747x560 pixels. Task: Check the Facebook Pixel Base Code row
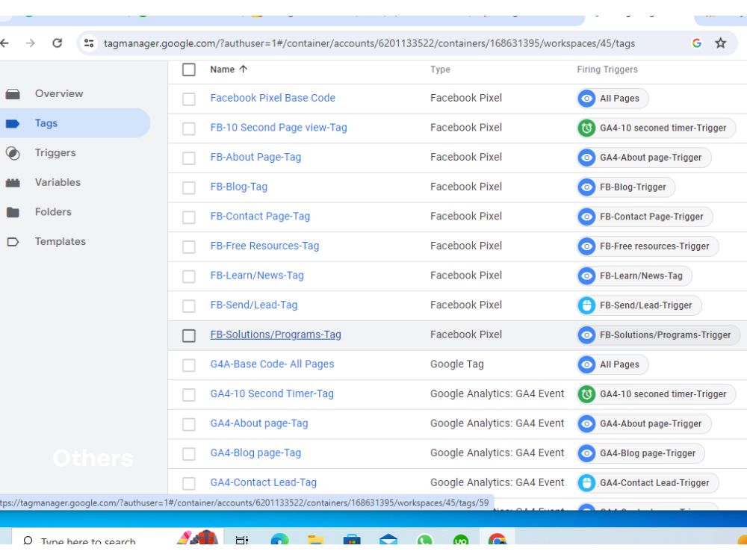coord(189,99)
